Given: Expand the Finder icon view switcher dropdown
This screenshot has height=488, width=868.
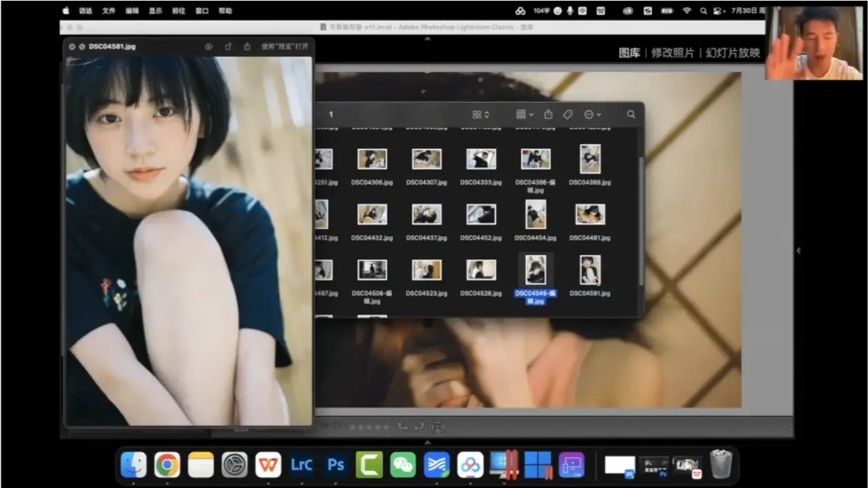Looking at the screenshot, I should pos(480,114).
